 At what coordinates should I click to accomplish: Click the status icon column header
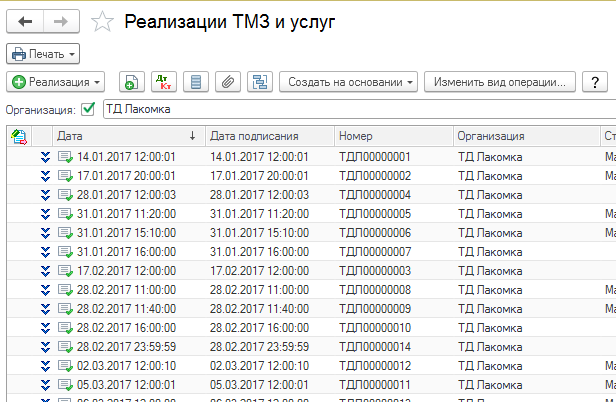18,135
